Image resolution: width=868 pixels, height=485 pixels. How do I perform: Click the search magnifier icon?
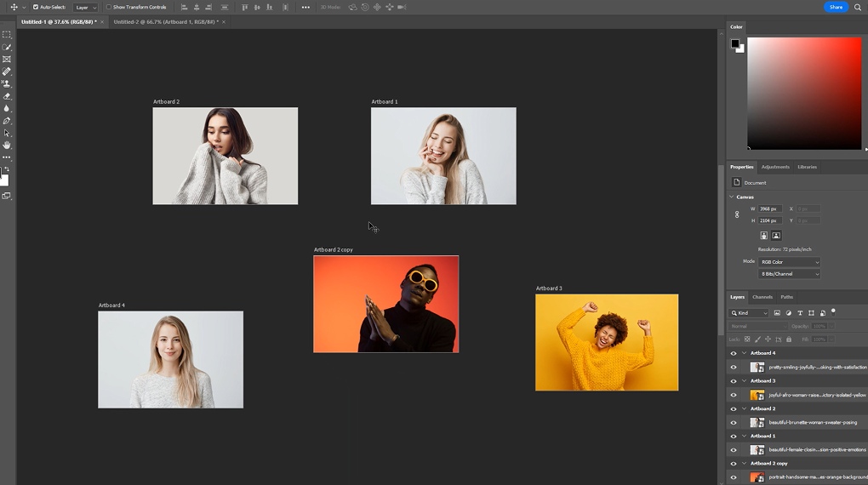[857, 7]
